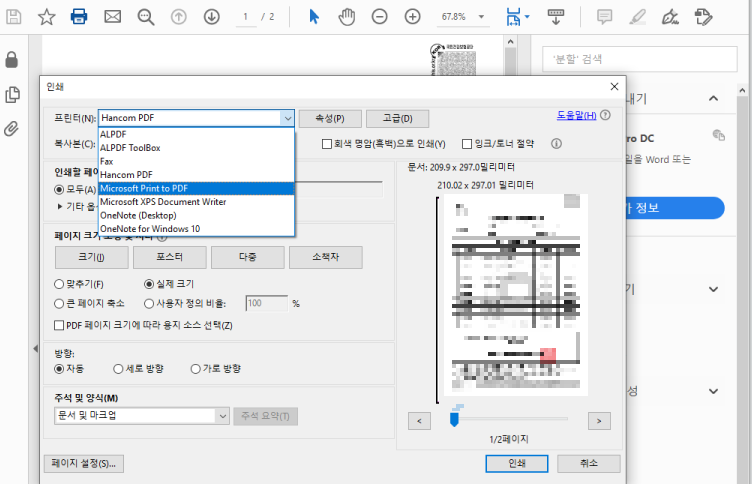Screen dimensions: 752x484
Task: Click the '분할' 검색 search field
Action: pyautogui.click(x=640, y=59)
